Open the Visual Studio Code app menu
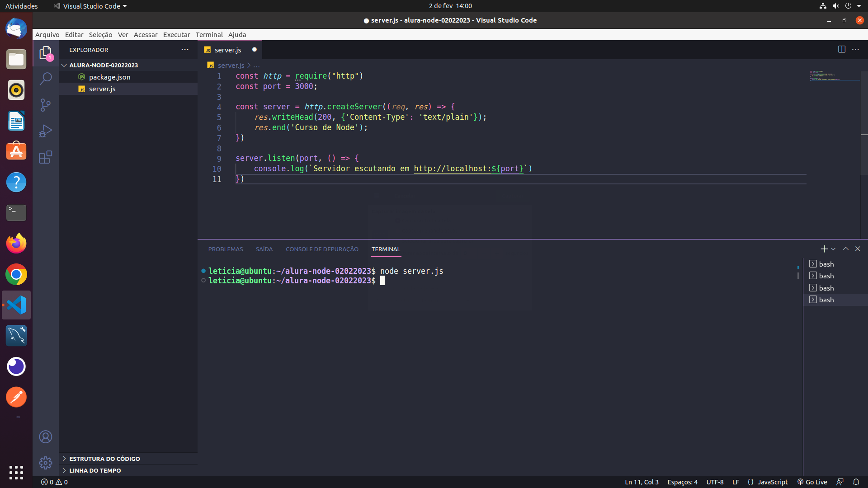The width and height of the screenshot is (868, 488). click(90, 6)
